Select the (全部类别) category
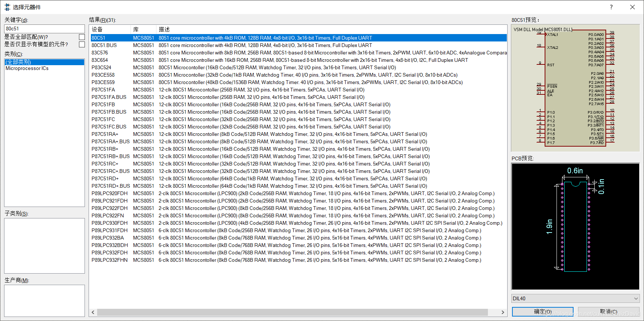Image resolution: width=644 pixels, height=321 pixels. tap(44, 62)
